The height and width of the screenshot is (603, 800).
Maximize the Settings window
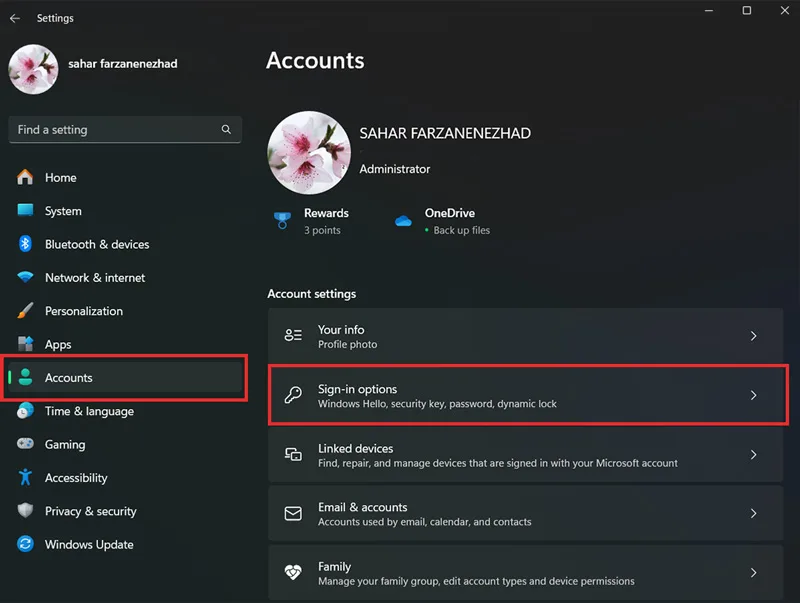coord(746,10)
